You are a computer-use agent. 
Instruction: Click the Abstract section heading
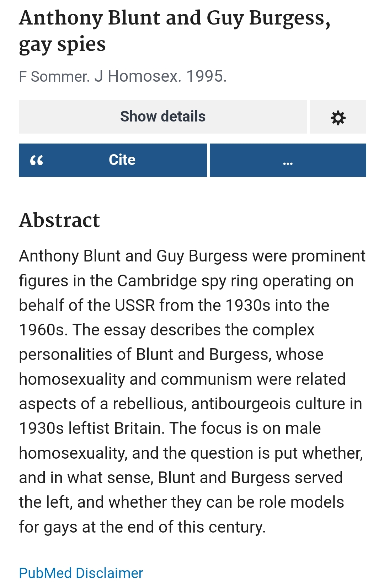tap(59, 220)
